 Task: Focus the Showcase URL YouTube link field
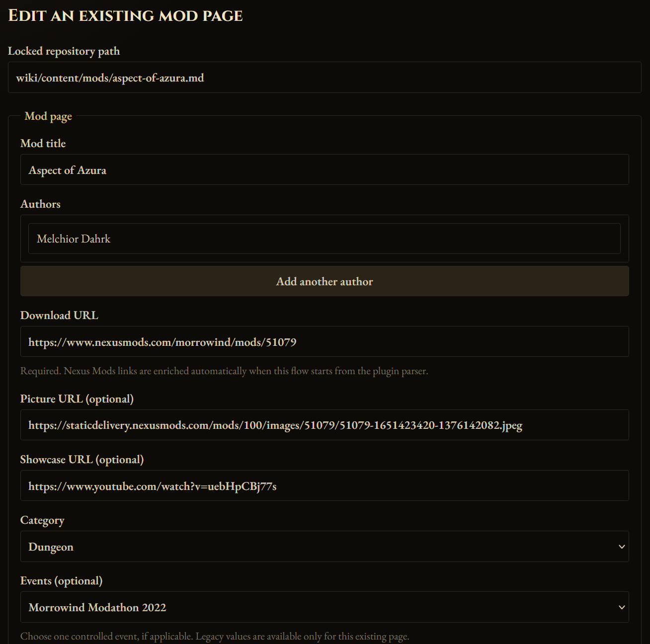[x=325, y=485]
